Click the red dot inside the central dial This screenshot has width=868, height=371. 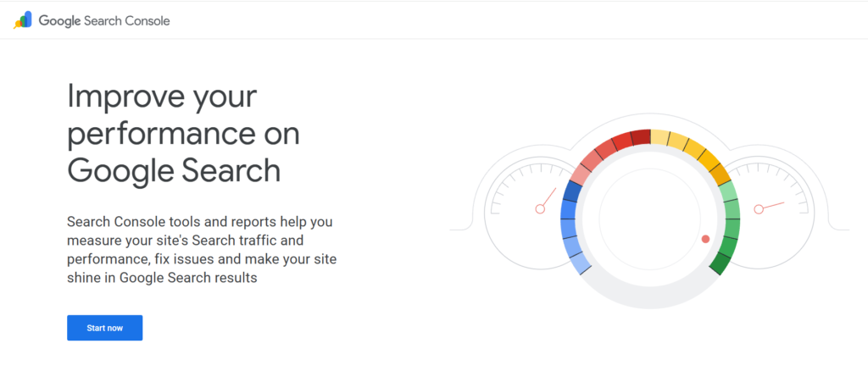pyautogui.click(x=705, y=239)
